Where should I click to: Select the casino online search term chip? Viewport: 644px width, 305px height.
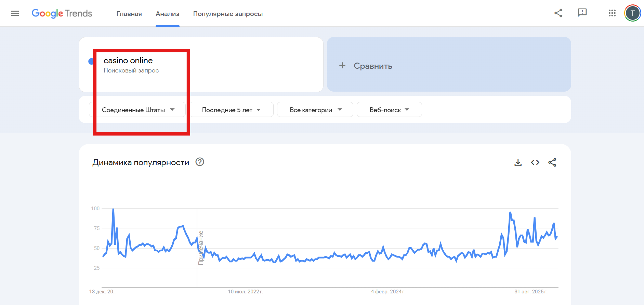[x=128, y=61]
